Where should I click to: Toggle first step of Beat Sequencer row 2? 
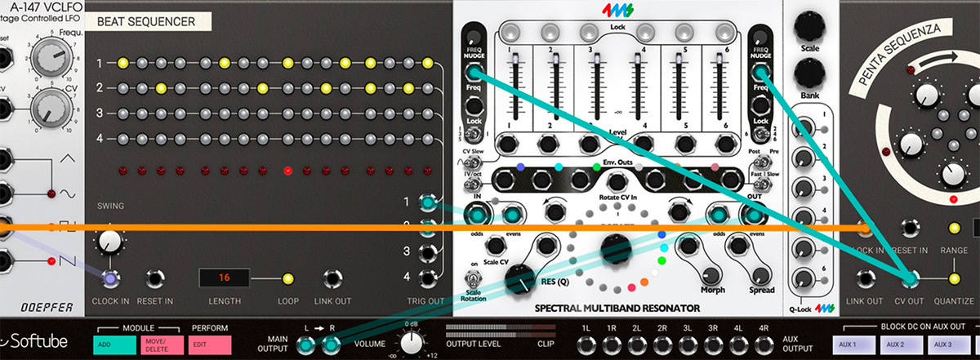tap(122, 88)
